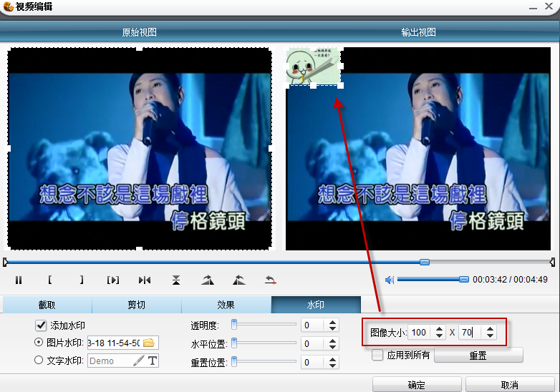Screen dimensions: 560x392
Task: Click the split at current position icon
Action: [145, 280]
